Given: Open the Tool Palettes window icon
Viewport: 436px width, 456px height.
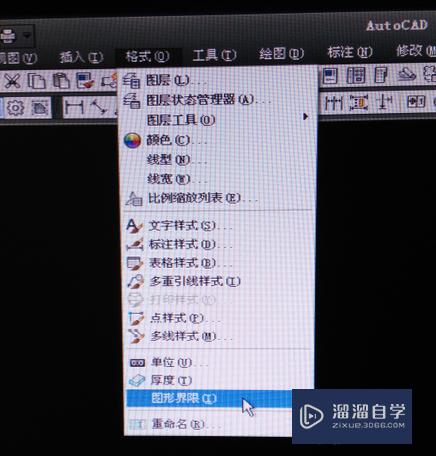Looking at the screenshot, I should [x=380, y=75].
